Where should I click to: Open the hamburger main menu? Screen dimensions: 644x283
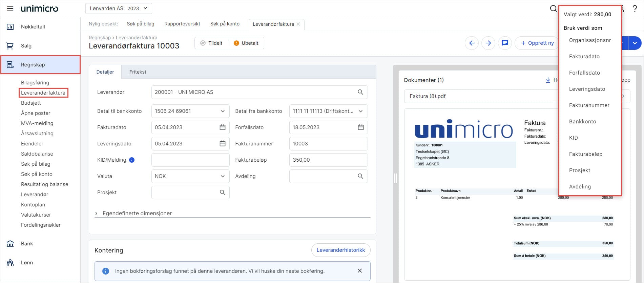tap(10, 8)
